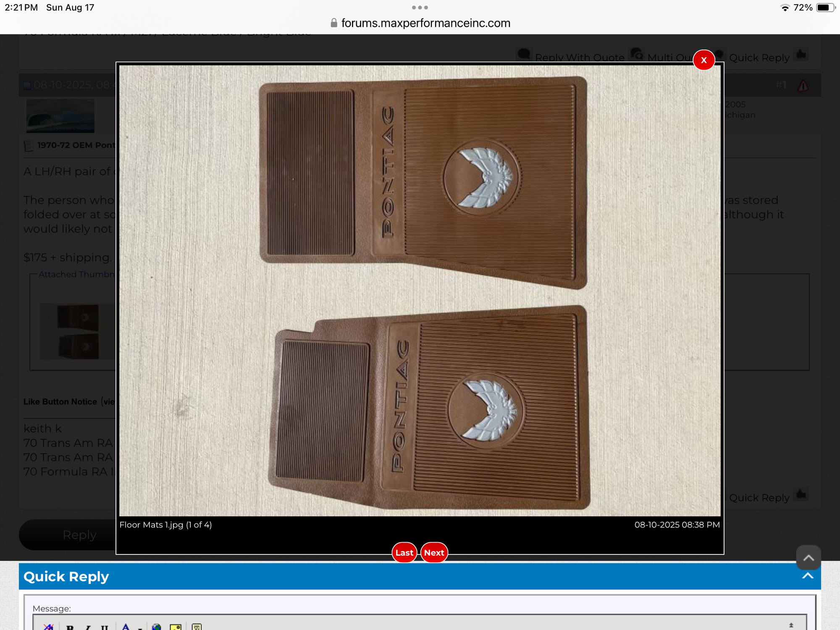Toggle italic formatting in editor toolbar
The height and width of the screenshot is (630, 840).
[x=88, y=627]
